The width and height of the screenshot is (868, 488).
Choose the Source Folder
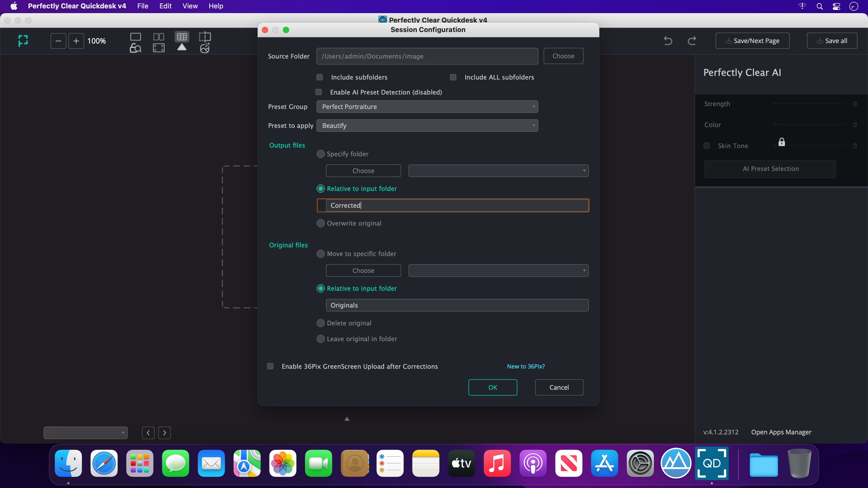click(563, 56)
